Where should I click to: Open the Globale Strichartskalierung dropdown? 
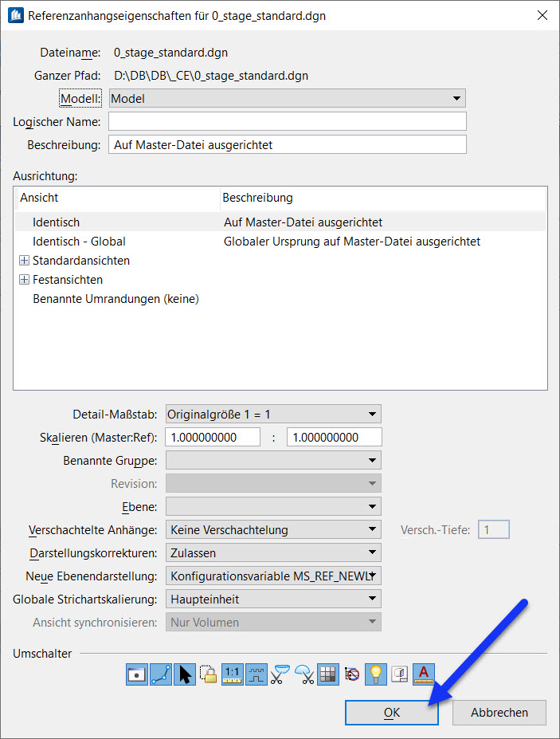pos(273,599)
